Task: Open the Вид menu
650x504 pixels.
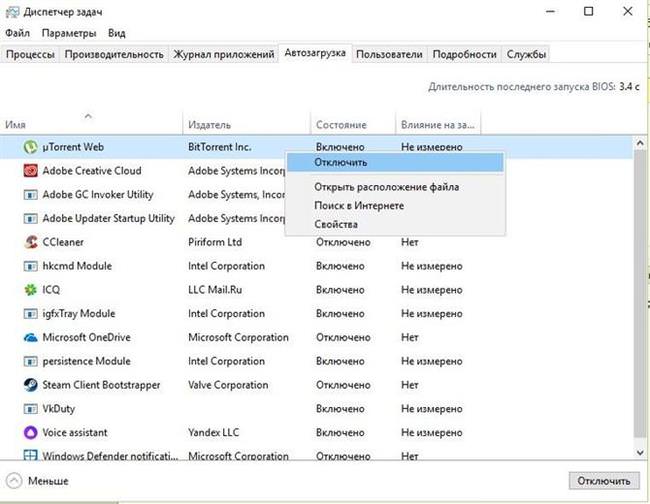Action: 116,33
